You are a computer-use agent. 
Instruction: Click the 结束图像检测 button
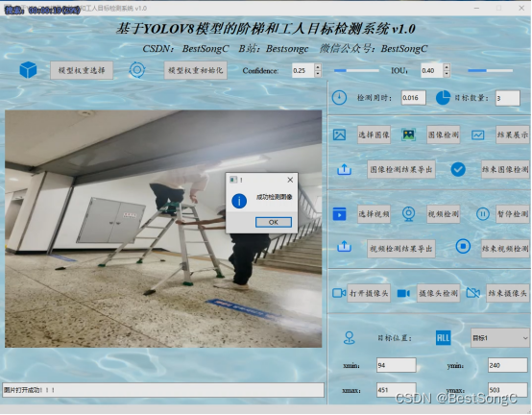pos(505,169)
